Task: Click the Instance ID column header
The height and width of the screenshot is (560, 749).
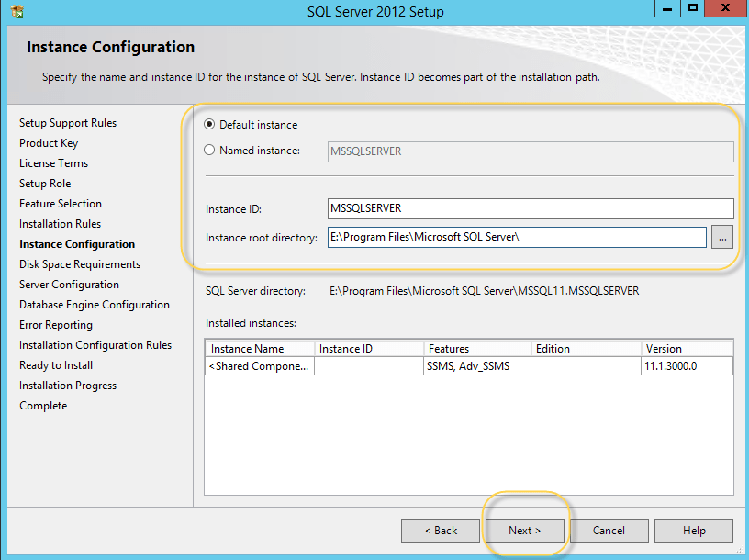Action: point(368,349)
